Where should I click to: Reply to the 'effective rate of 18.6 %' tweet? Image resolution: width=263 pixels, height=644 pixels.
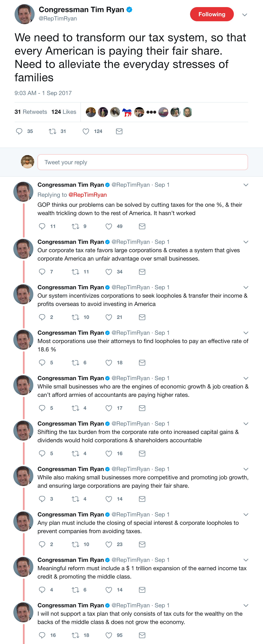pyautogui.click(x=42, y=362)
